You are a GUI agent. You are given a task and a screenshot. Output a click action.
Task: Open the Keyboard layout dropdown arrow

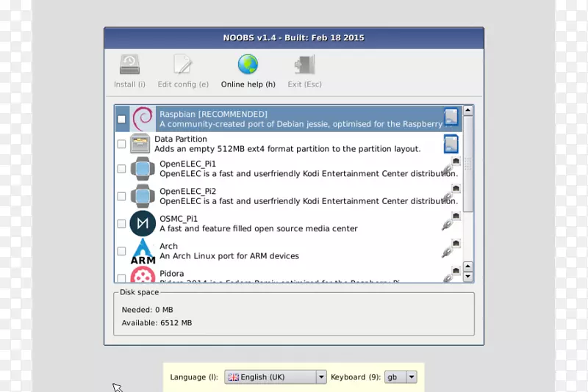(412, 377)
